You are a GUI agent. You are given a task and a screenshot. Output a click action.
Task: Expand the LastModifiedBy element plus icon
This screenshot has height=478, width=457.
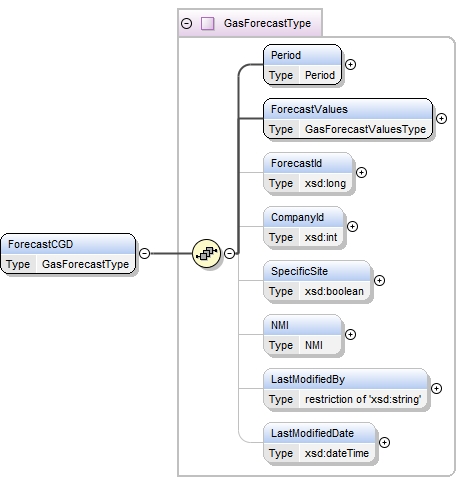(436, 388)
